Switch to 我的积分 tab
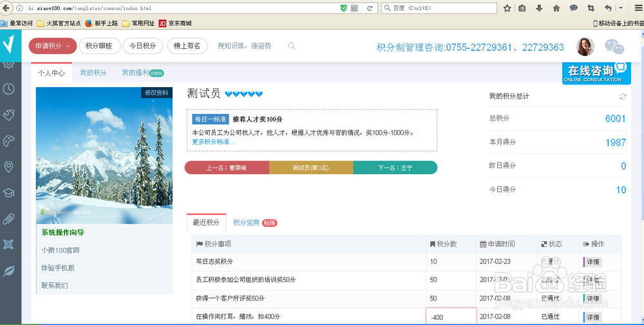Viewport: 644px width, 325px height. 93,73
